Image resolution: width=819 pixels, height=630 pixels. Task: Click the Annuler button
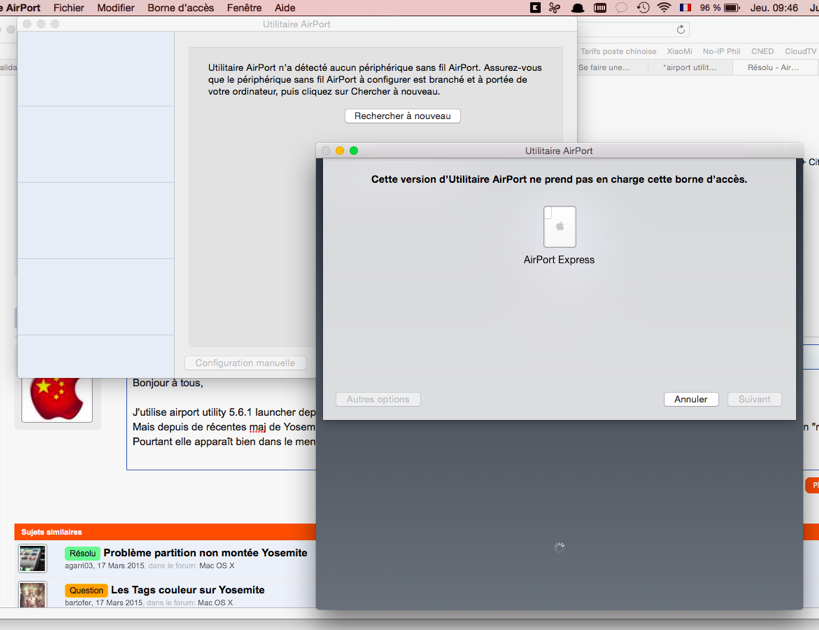[x=691, y=399]
